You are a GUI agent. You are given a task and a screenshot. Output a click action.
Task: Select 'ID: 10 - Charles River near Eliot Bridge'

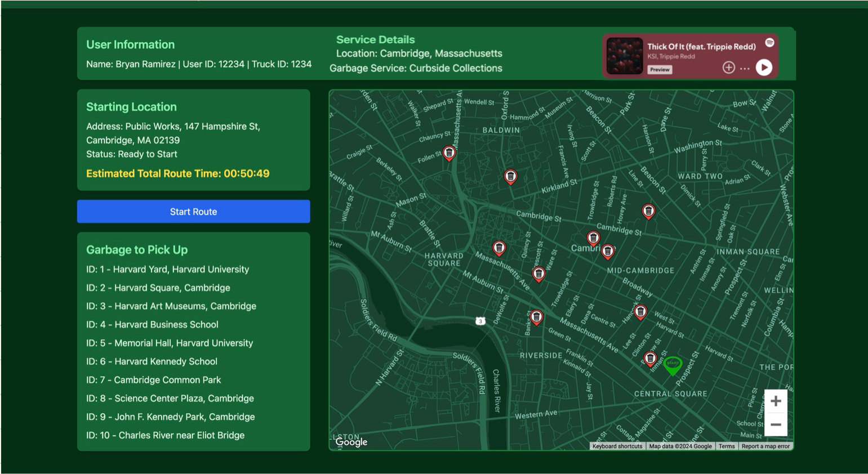coord(166,435)
